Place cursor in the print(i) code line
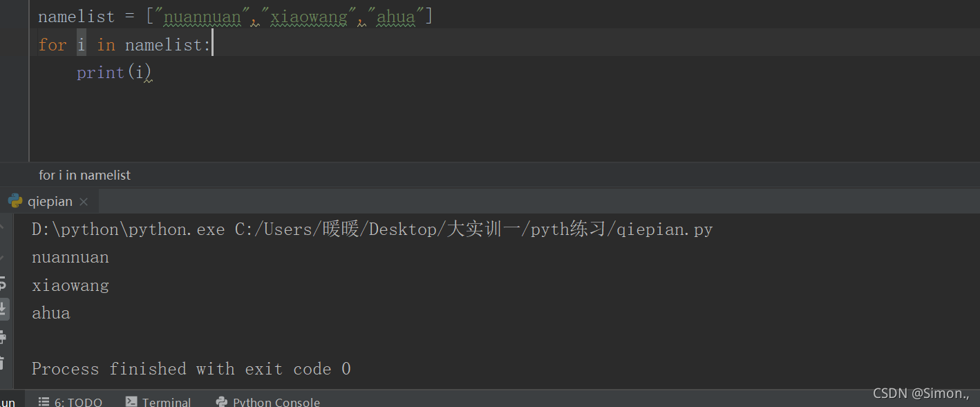Viewport: 980px width, 407px height. (x=113, y=73)
